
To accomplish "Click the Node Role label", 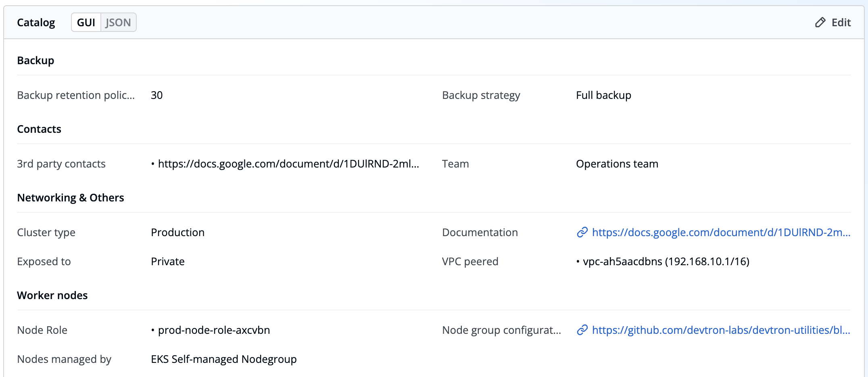I will coord(42,330).
